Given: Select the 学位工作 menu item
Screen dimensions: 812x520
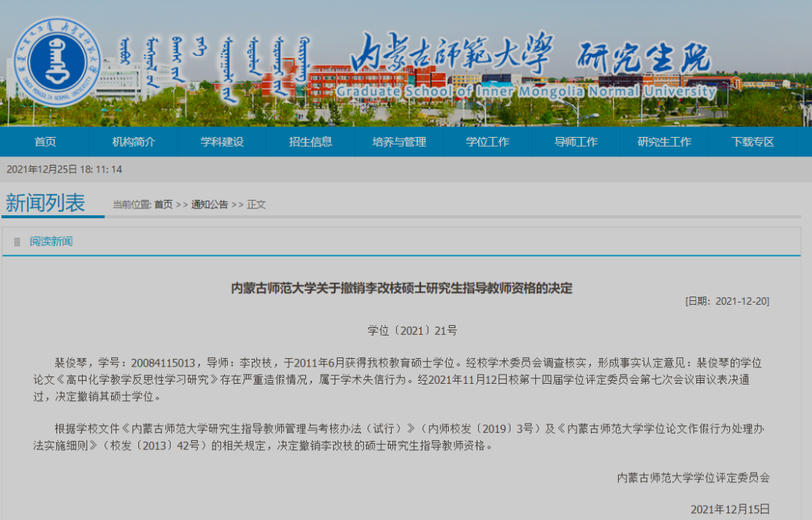Looking at the screenshot, I should click(487, 141).
